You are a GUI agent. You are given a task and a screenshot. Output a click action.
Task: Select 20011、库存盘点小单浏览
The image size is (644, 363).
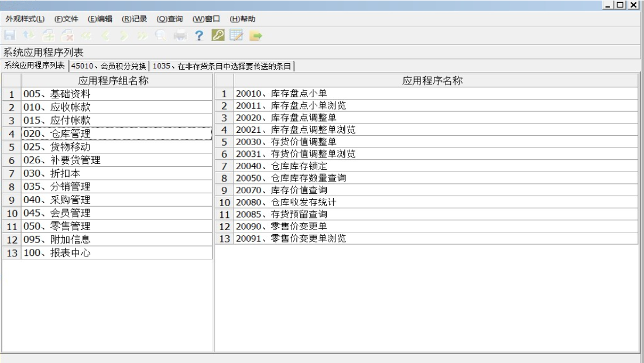pos(436,105)
